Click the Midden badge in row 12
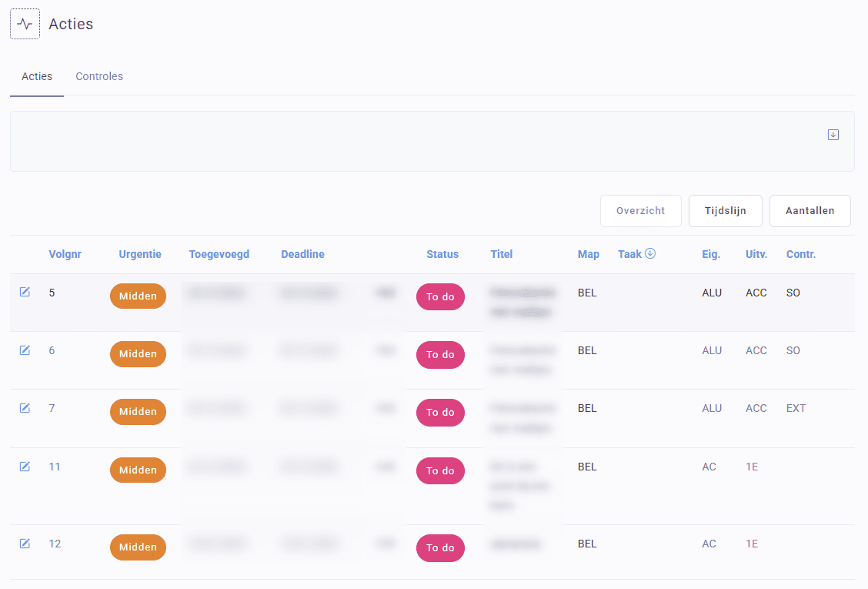 click(138, 547)
